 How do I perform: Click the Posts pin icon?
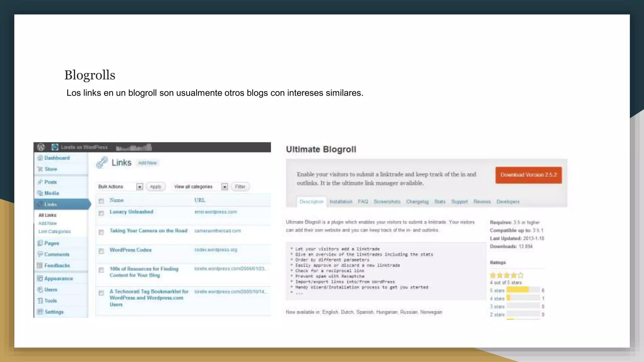(40, 182)
